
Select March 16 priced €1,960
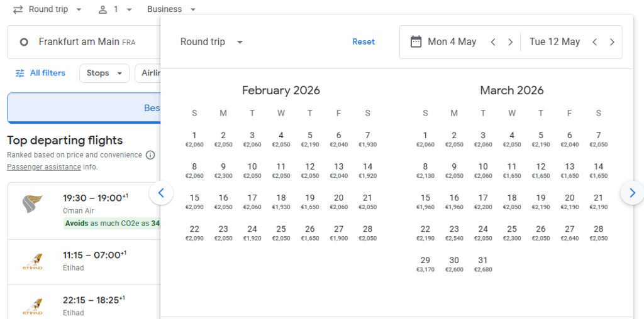(454, 202)
